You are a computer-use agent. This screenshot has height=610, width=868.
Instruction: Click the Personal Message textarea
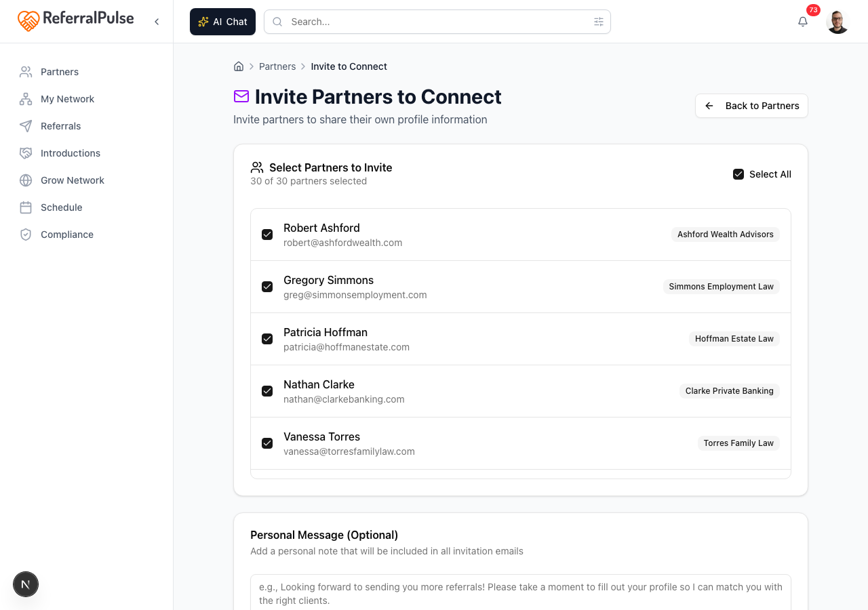pyautogui.click(x=521, y=592)
